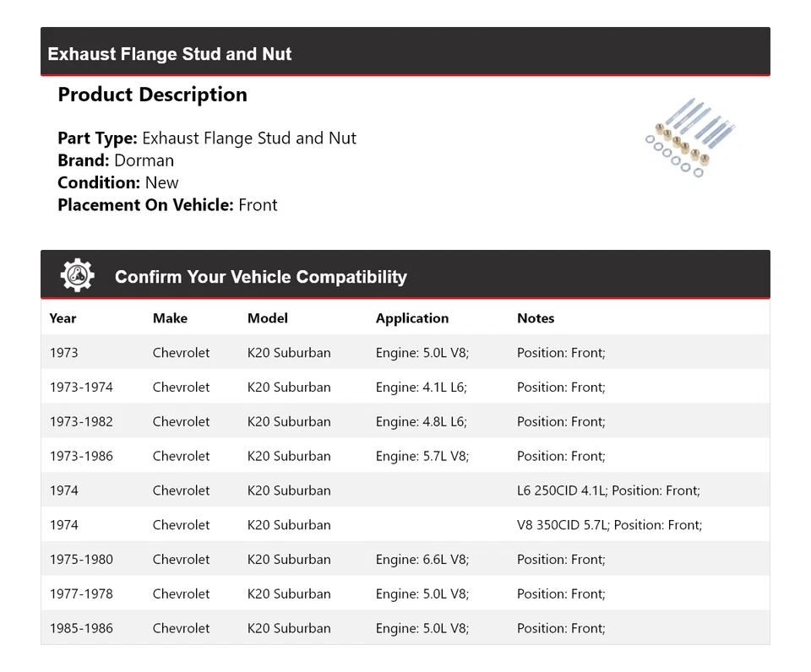Click the 1973-1974 year cell
Viewport: 811px width, 672px height.
[x=81, y=387]
